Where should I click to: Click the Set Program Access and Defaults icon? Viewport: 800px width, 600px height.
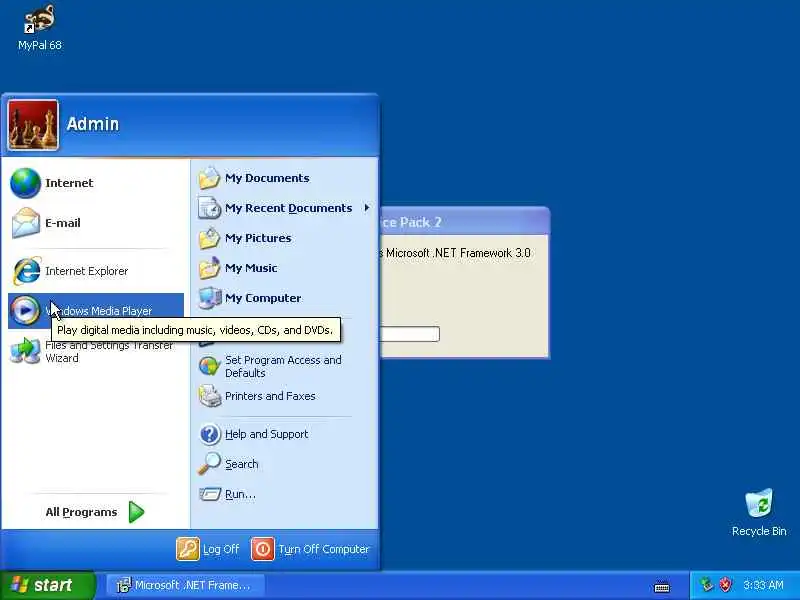coord(209,366)
